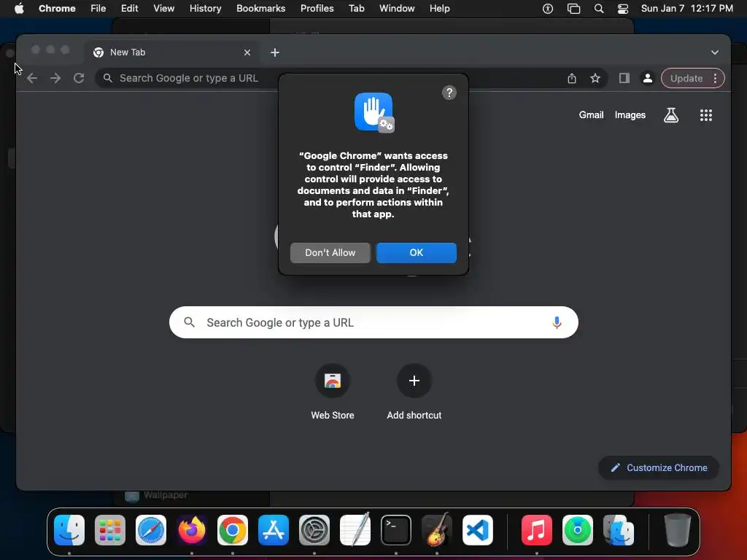Screen dimensions: 747x560
Task: Click the Google search box on the page
Action: (x=373, y=322)
